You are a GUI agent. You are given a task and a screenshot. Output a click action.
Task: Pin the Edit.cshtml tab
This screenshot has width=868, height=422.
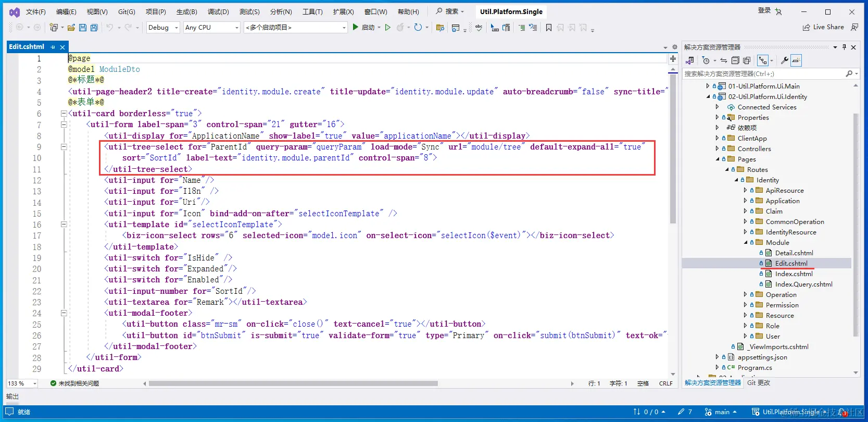(53, 47)
